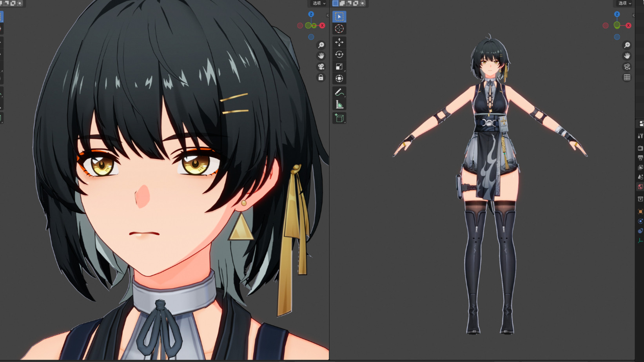The height and width of the screenshot is (362, 644).
Task: Open the World properties tab
Action: (x=640, y=187)
